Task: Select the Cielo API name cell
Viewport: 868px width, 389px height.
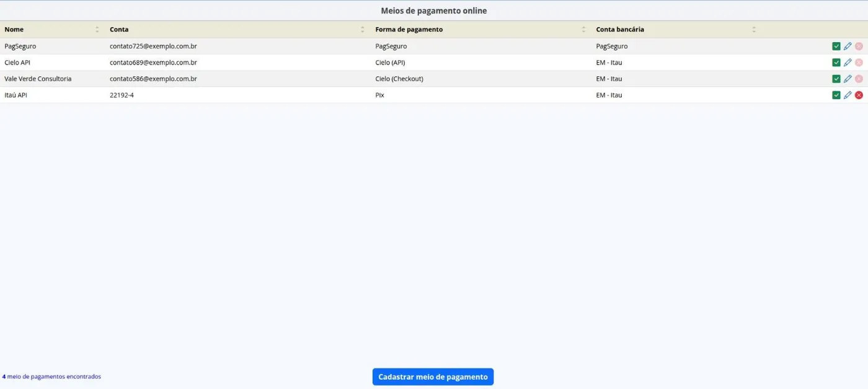Action: pyautogui.click(x=17, y=62)
